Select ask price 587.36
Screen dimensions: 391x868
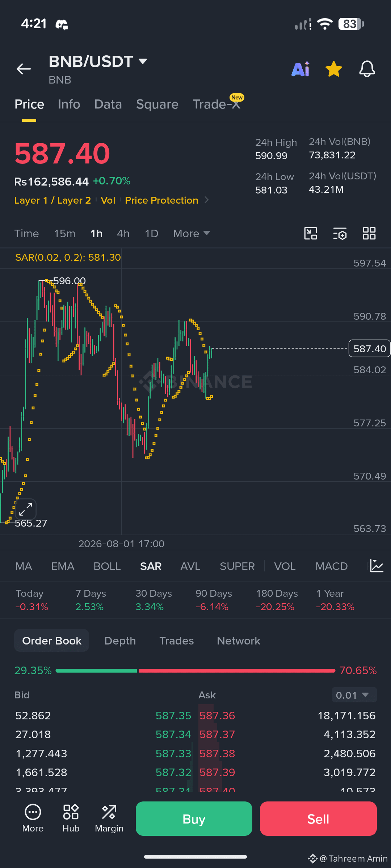[217, 715]
